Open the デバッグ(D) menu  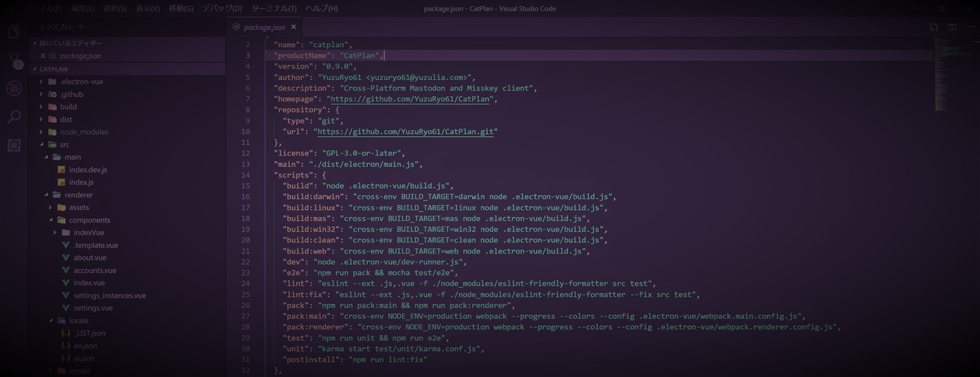222,8
